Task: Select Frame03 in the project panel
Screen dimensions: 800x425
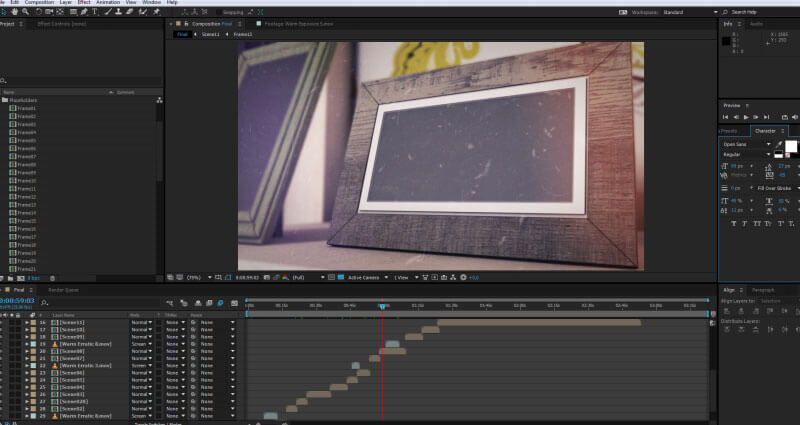Action: pos(25,124)
